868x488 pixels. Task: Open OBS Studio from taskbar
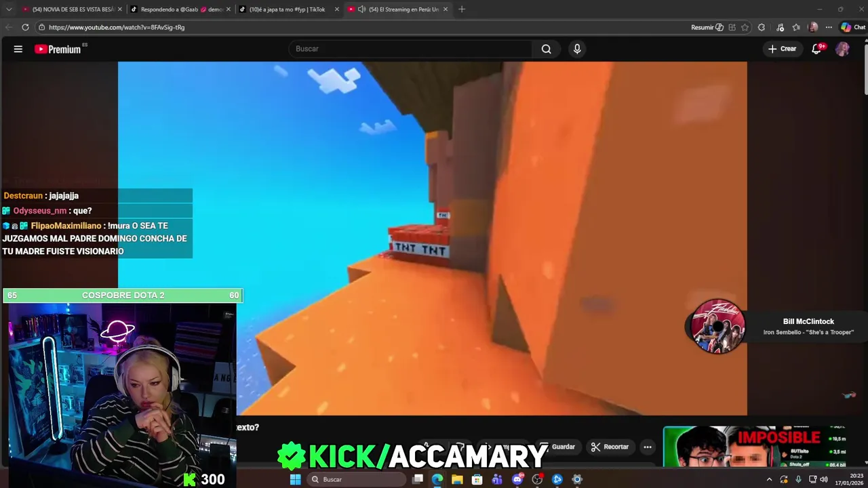click(x=538, y=479)
